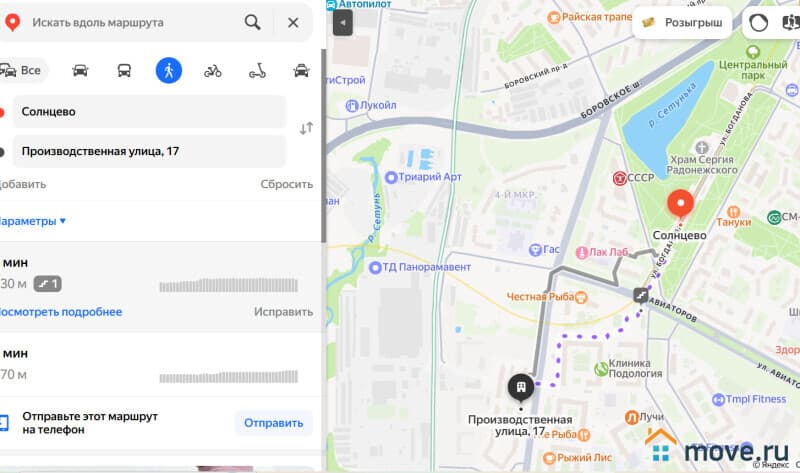Click the red Солнцево map pin

681,204
